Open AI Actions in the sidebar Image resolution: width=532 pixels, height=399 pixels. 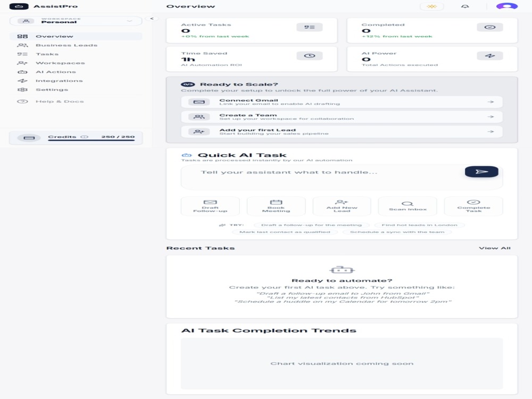pos(76,72)
